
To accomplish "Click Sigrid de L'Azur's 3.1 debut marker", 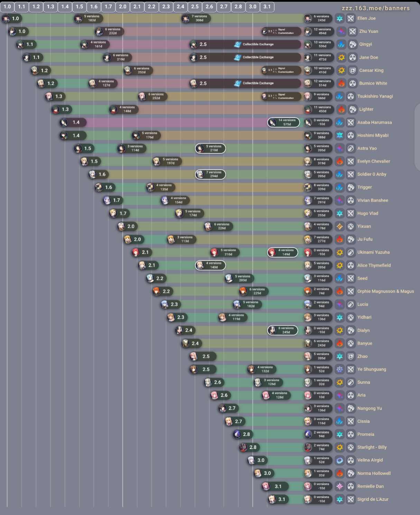I will pos(278,499).
